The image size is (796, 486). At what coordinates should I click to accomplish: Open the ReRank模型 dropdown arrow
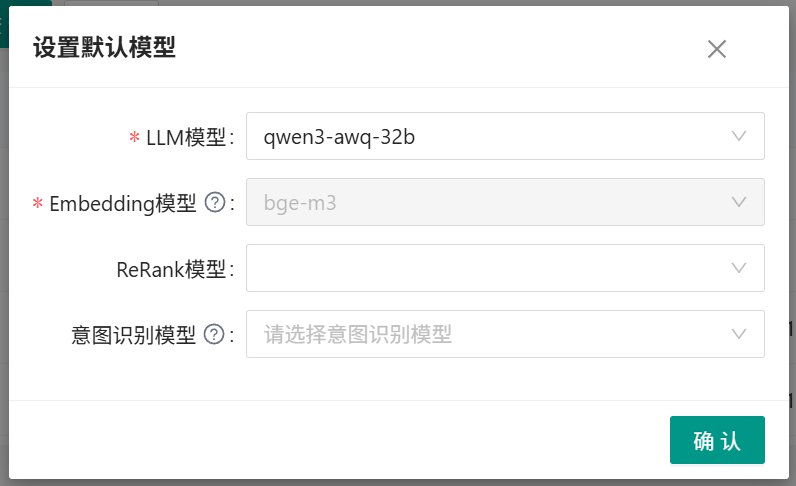740,268
